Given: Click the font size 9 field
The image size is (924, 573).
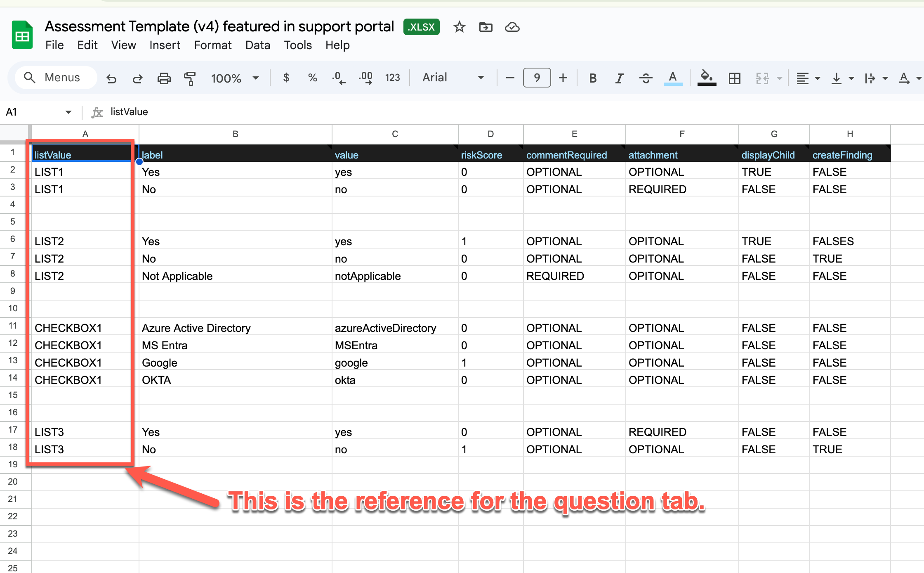Looking at the screenshot, I should click(537, 78).
